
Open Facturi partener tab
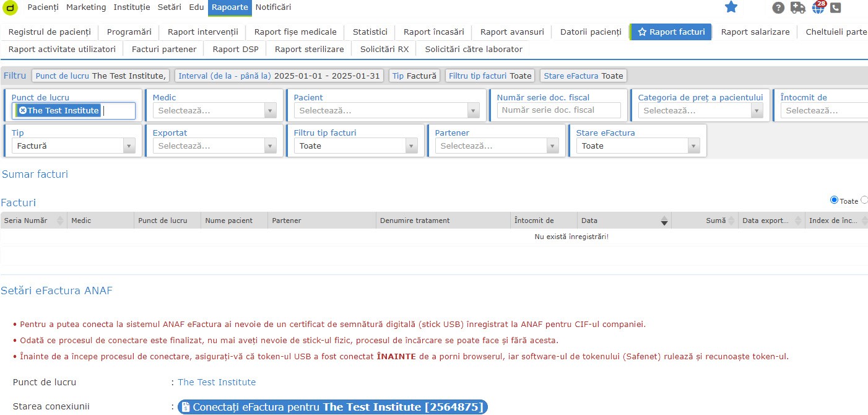(x=164, y=49)
